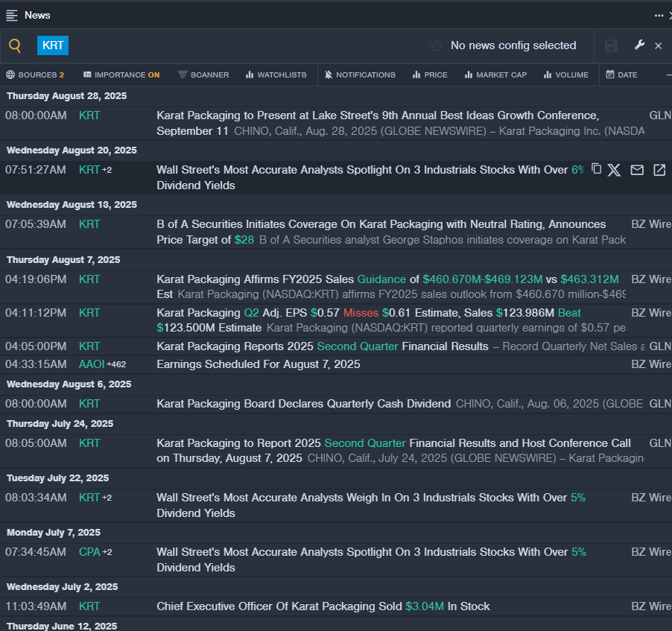
Task: Open the headline in external window
Action: click(659, 170)
